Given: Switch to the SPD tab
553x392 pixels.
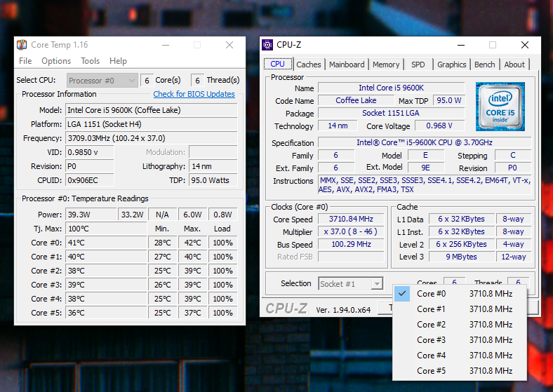Looking at the screenshot, I should pyautogui.click(x=418, y=65).
